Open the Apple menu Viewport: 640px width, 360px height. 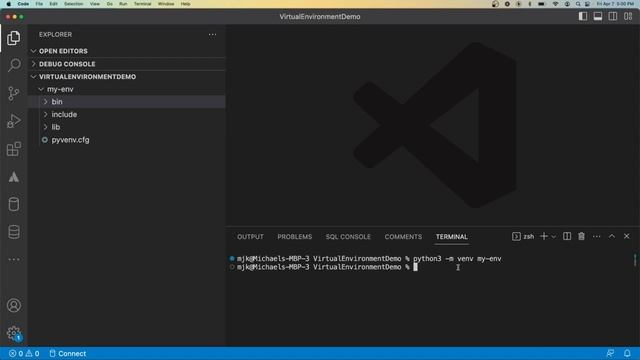click(x=8, y=4)
